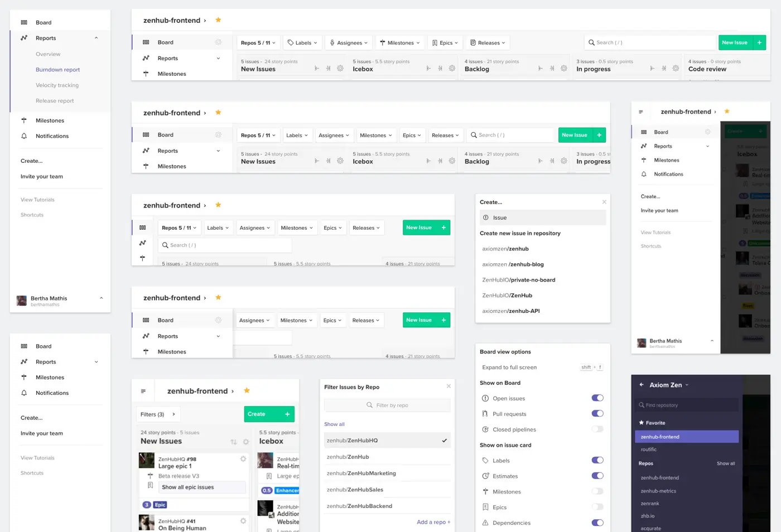
Task: Open the Epics dropdown with the bookmark icon
Action: pyautogui.click(x=445, y=42)
